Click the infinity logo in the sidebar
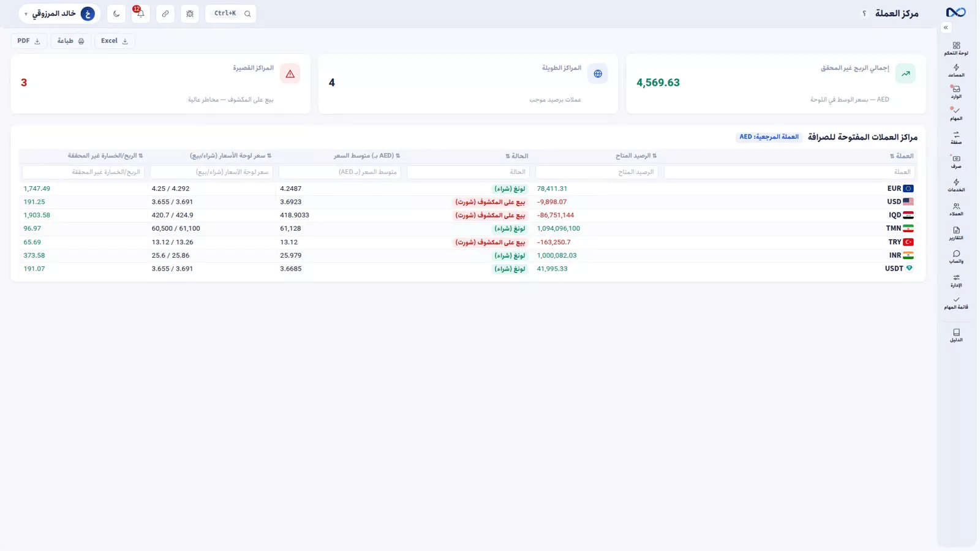The image size is (980, 551). (x=956, y=12)
